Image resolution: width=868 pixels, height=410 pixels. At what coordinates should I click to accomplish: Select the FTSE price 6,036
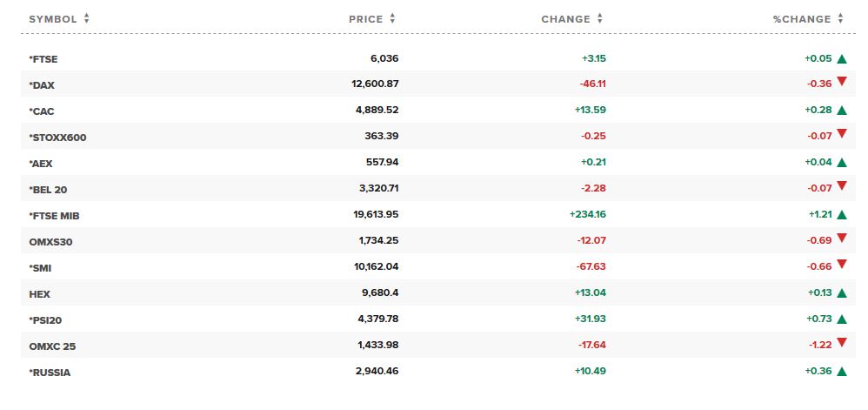384,58
